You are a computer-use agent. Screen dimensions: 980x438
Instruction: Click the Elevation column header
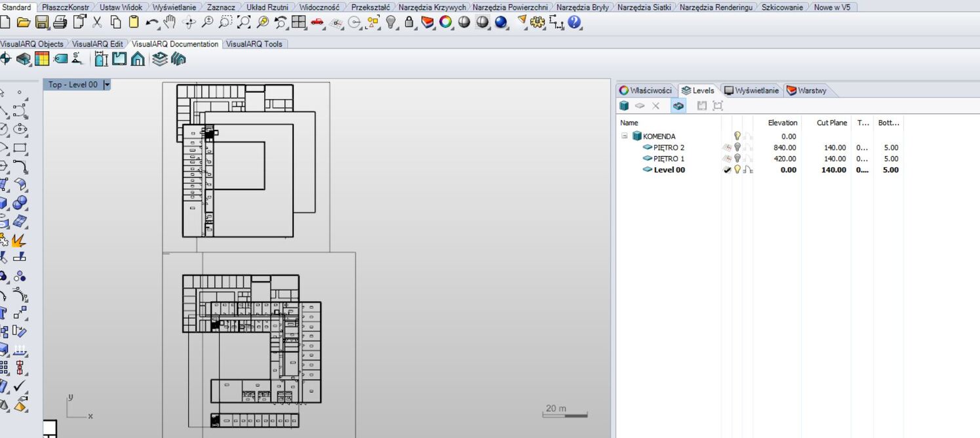click(783, 123)
